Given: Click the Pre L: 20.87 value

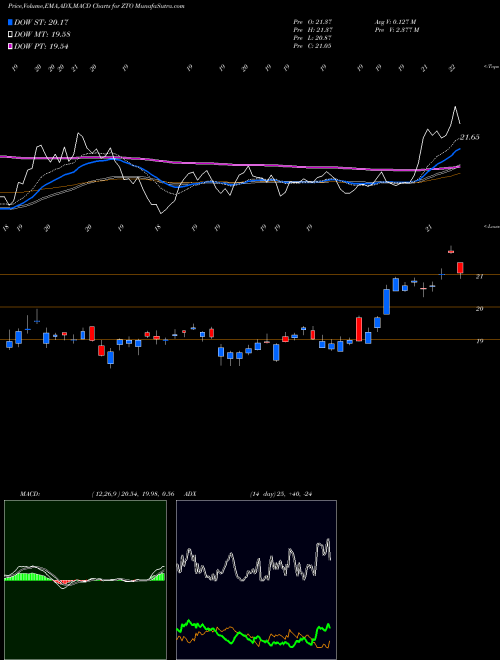Looking at the screenshot, I should tap(312, 38).
